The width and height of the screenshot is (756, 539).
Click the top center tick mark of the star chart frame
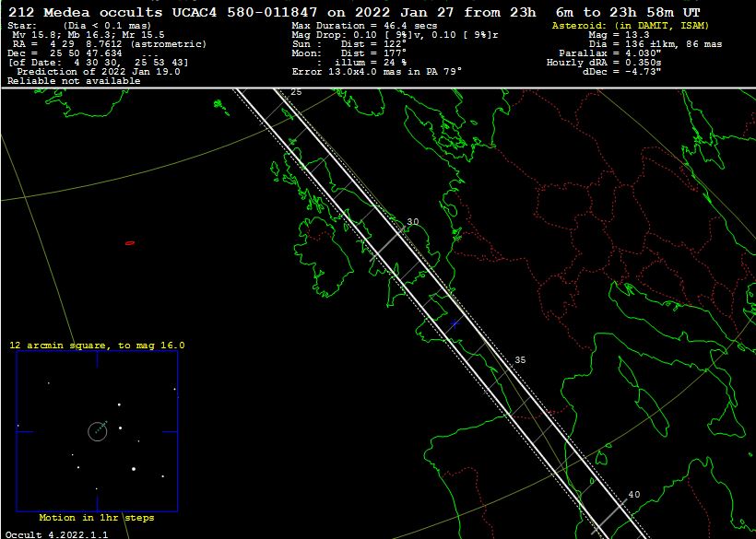(x=98, y=358)
